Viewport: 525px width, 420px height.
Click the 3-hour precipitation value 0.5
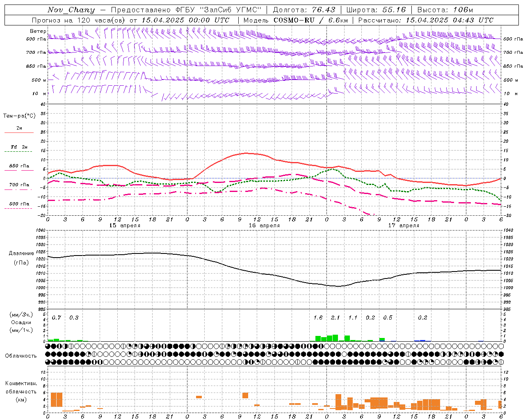point(388,318)
